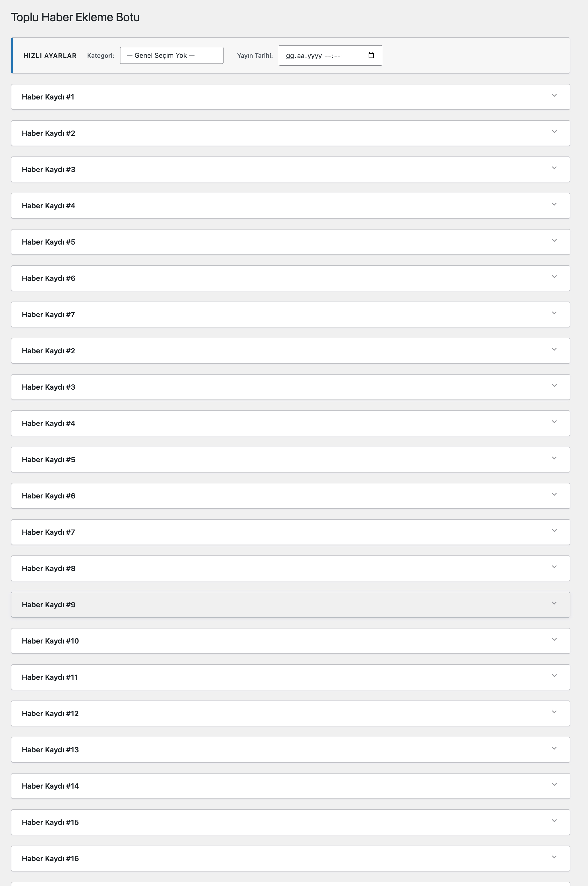Open the Haber Kaydı #1 record header
Image resolution: width=588 pixels, height=886 pixels.
pyautogui.click(x=290, y=97)
